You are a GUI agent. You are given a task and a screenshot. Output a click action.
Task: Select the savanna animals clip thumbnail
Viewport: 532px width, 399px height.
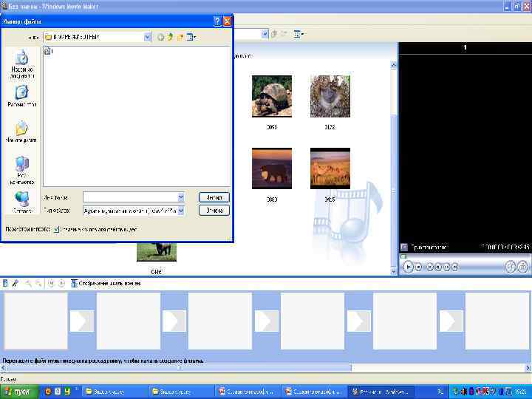330,168
